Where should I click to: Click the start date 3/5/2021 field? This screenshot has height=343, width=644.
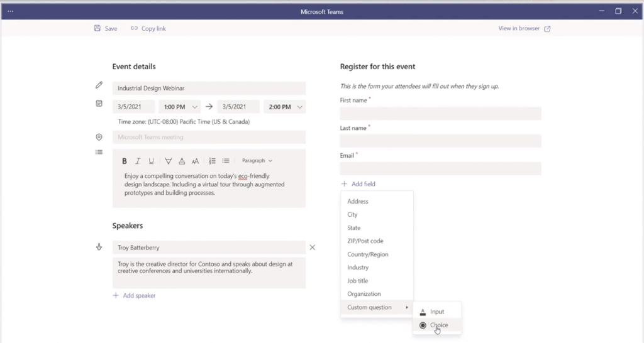(x=133, y=107)
